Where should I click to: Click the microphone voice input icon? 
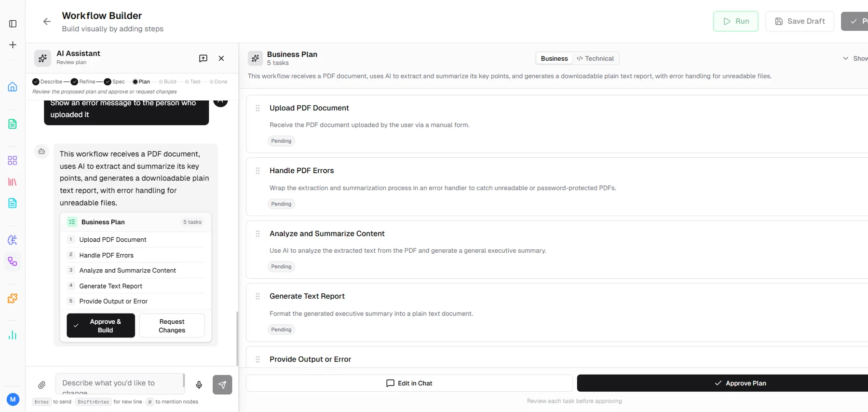(199, 385)
